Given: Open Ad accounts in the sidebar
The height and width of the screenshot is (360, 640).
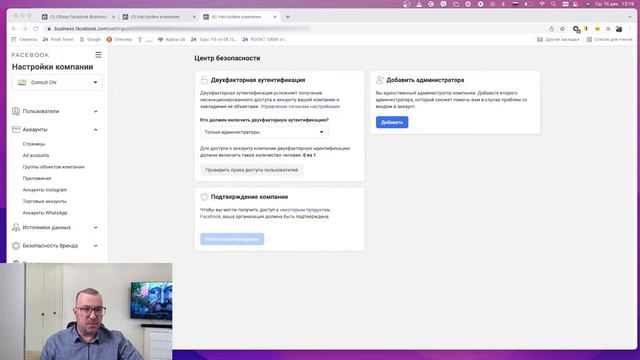Looking at the screenshot, I should 36,156.
